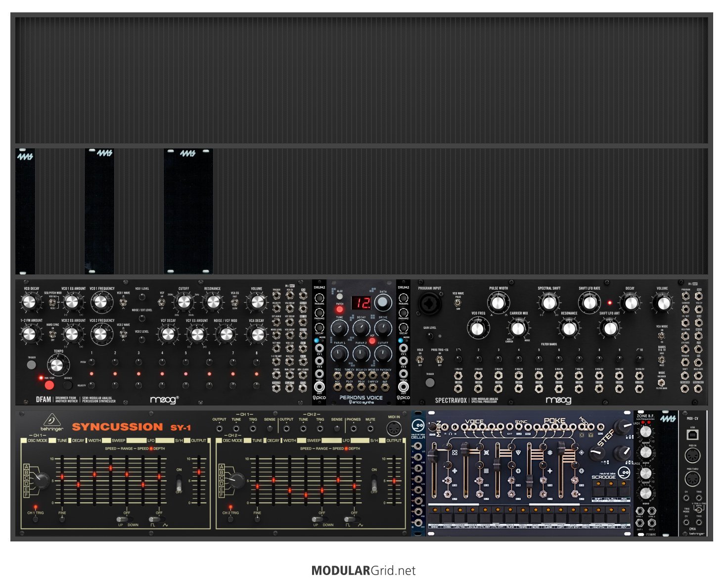This screenshot has height=581, width=728.
Task: Click the Syncussion CH 1 Output slider
Action: tap(199, 472)
